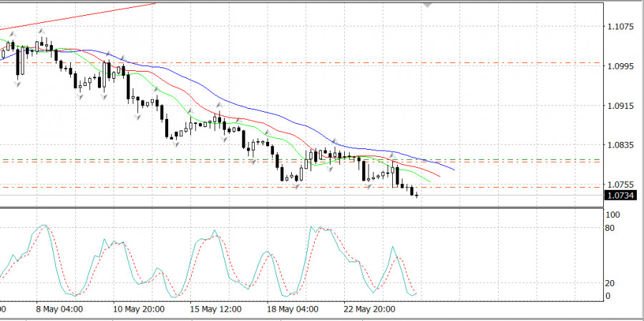Click the 10 May 20:00 time label
The height and width of the screenshot is (321, 644).
tap(139, 310)
